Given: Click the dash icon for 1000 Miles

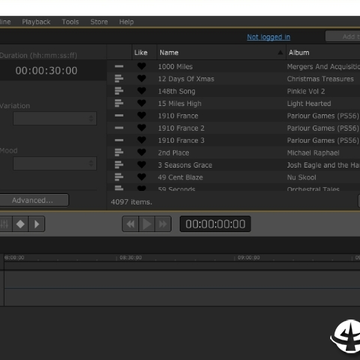Looking at the screenshot, I should coord(119,66).
